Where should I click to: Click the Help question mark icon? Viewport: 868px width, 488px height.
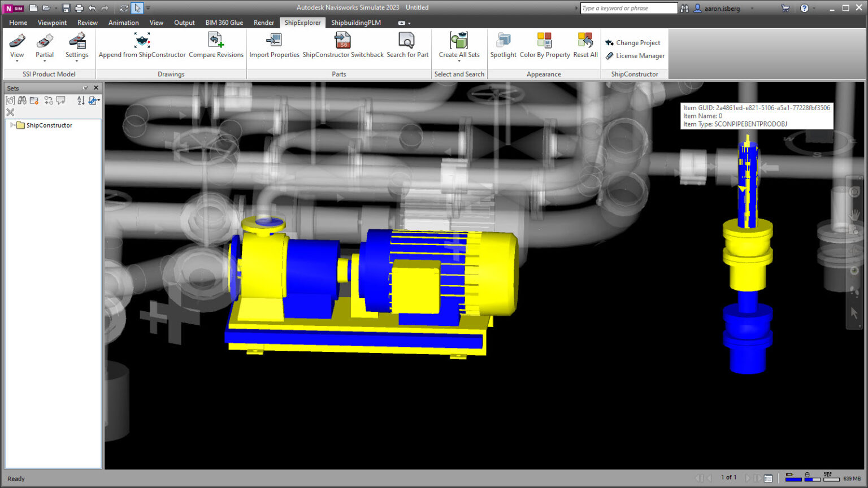click(x=804, y=8)
